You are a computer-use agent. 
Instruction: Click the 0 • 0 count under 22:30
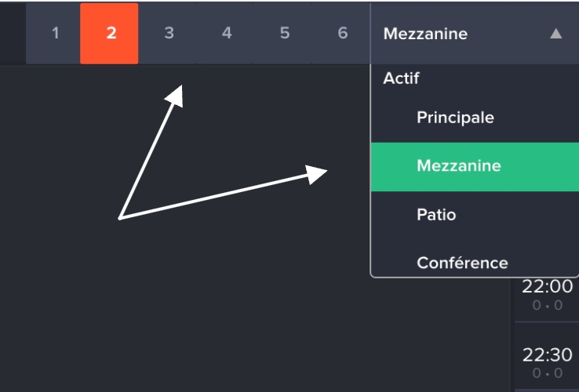click(547, 374)
